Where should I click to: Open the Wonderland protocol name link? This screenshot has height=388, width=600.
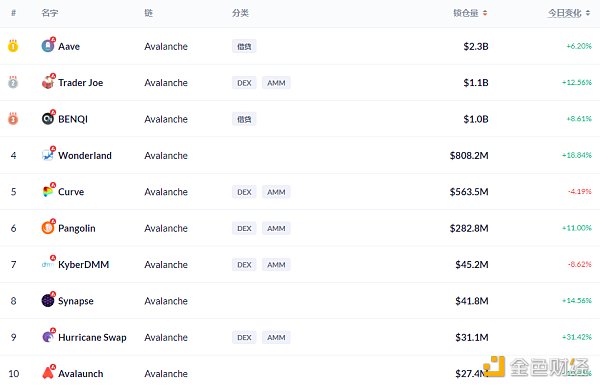point(85,155)
